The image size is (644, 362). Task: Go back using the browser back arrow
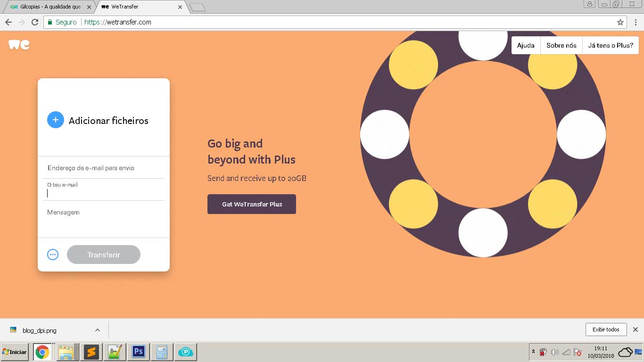pos(8,22)
